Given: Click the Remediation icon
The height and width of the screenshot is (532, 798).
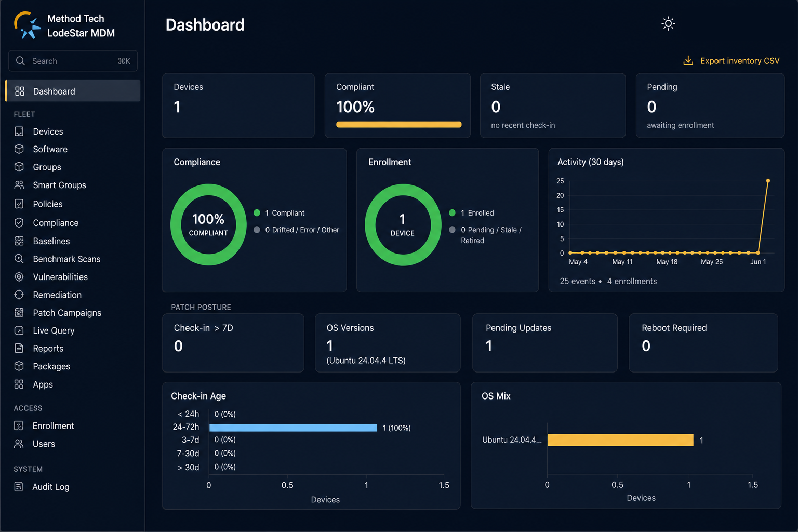Looking at the screenshot, I should (x=19, y=295).
